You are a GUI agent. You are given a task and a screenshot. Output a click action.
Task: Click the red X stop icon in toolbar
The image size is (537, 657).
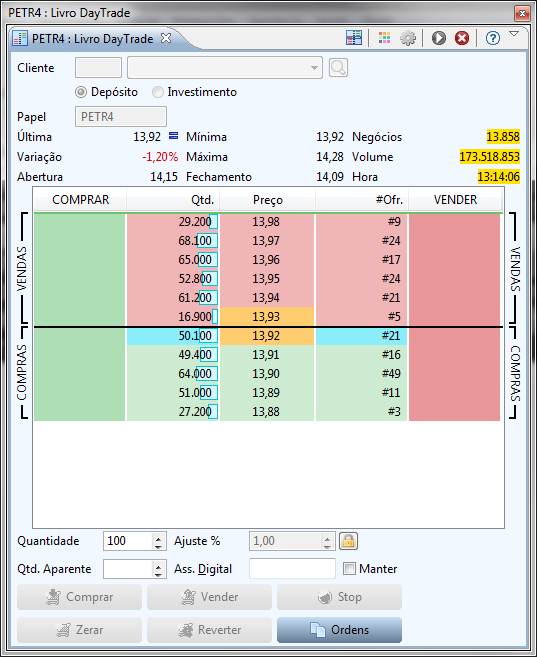coord(462,38)
